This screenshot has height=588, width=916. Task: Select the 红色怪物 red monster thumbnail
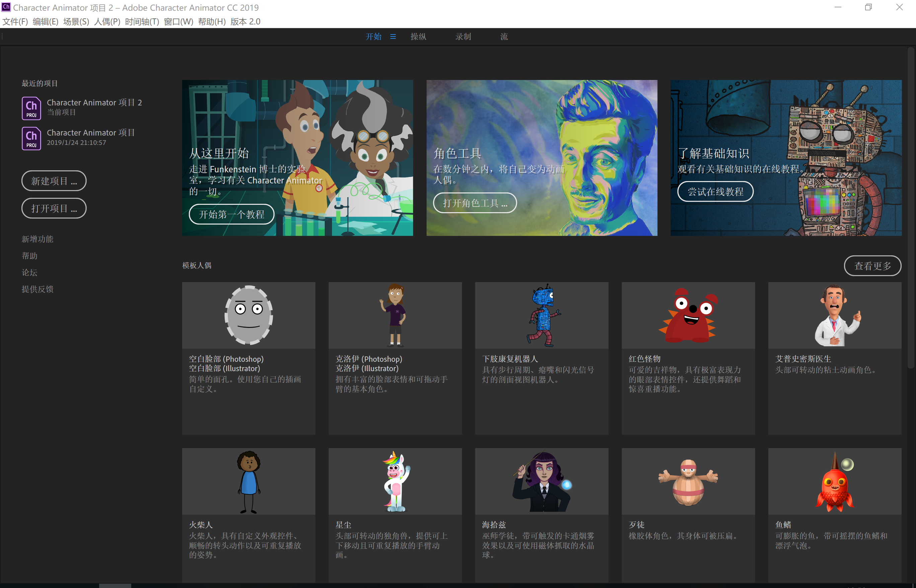click(x=688, y=315)
